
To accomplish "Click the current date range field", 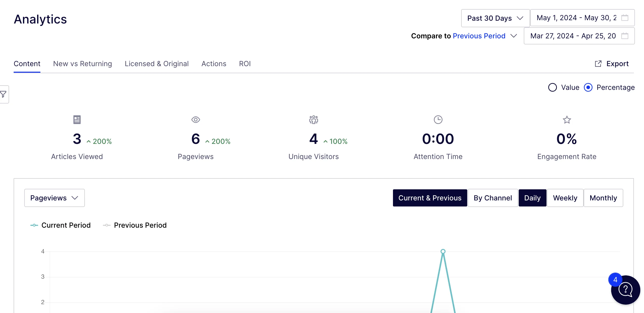I will [582, 18].
